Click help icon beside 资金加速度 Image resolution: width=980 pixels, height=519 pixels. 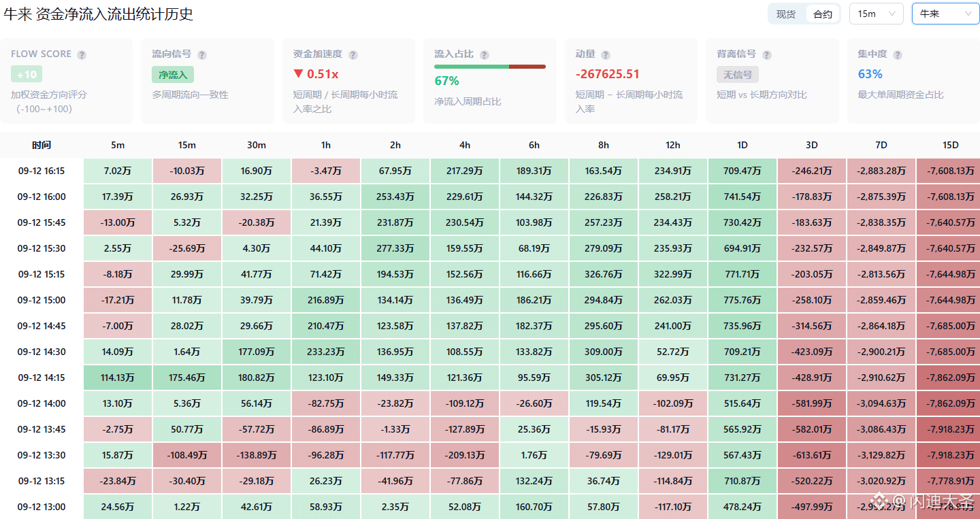[353, 55]
